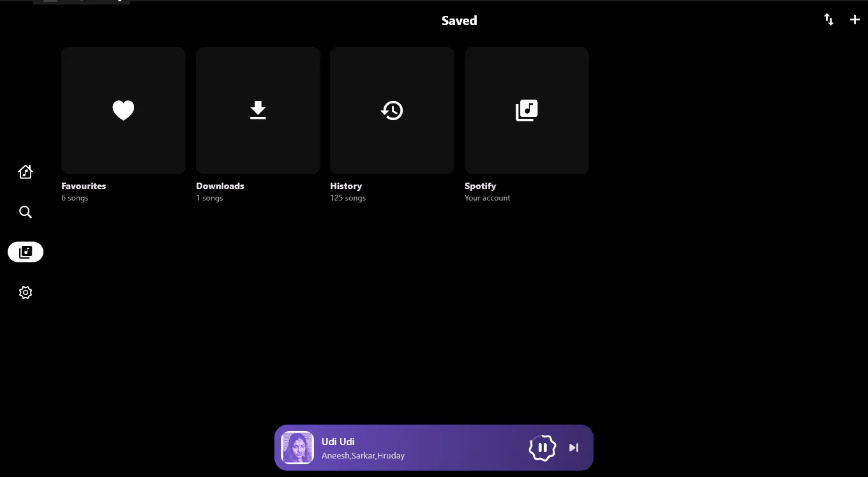This screenshot has height=477, width=868.
Task: Click the Downloads label
Action: coord(220,186)
